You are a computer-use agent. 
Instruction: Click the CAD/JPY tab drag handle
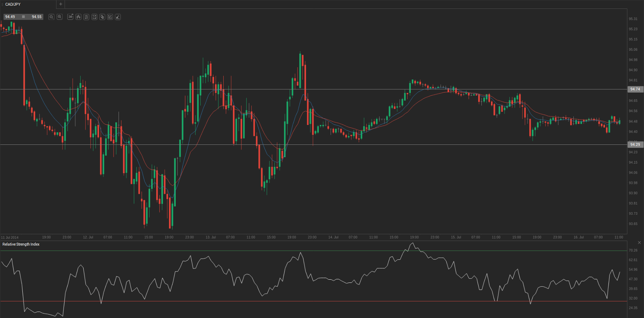click(x=2, y=4)
